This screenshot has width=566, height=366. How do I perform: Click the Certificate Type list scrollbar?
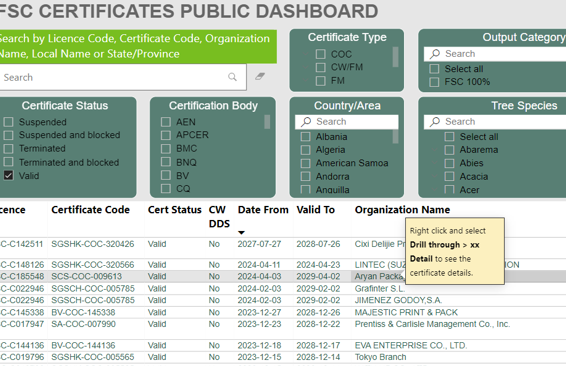[x=396, y=57]
